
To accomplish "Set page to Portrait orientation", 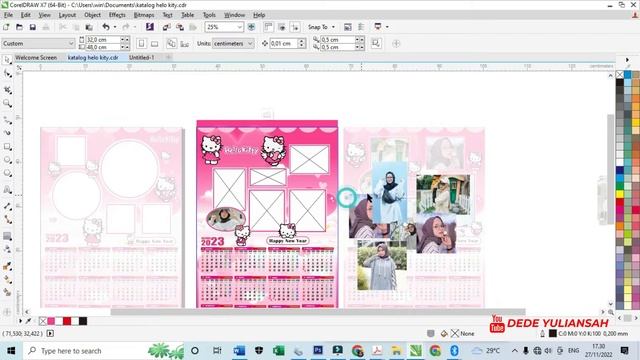I will click(141, 43).
